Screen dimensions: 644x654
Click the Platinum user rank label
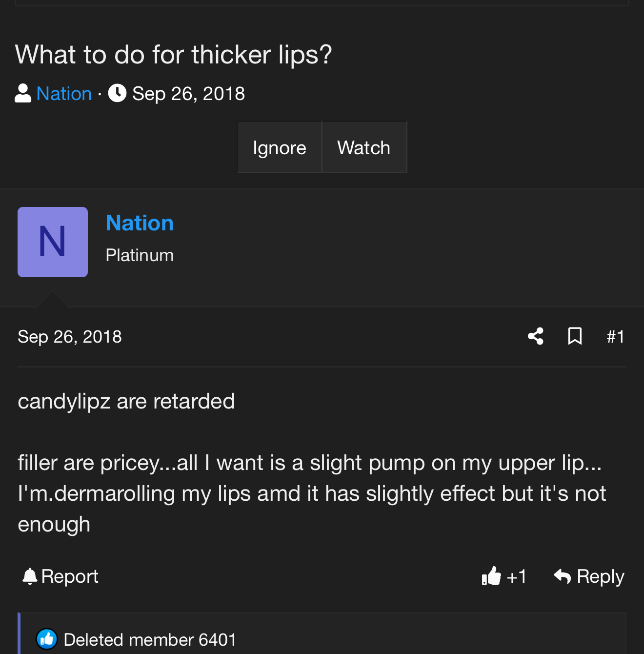[140, 255]
